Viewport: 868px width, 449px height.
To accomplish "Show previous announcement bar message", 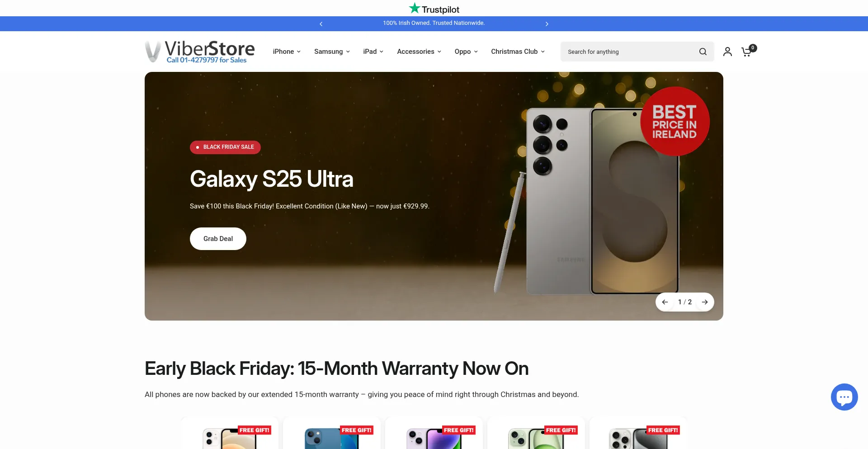I will [321, 24].
